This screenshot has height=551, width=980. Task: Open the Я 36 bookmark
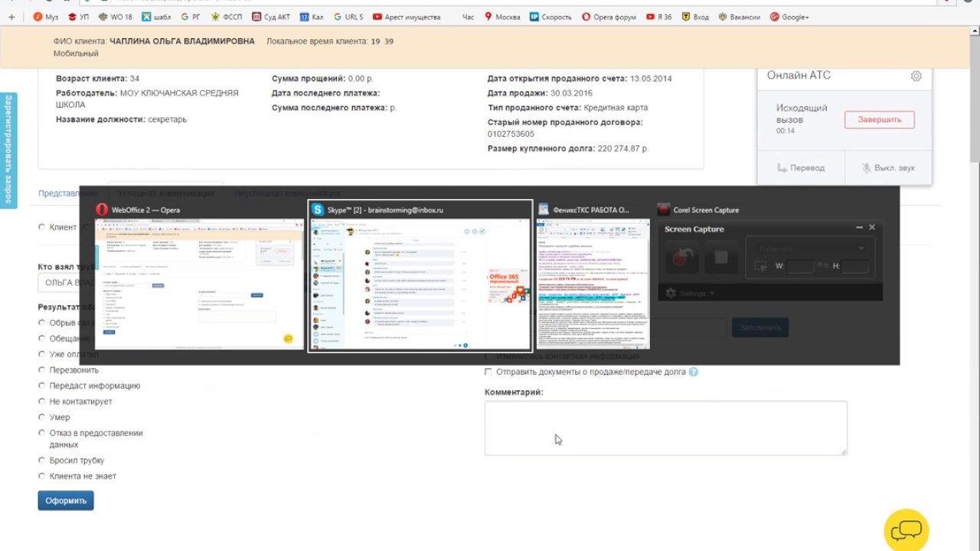coord(658,17)
